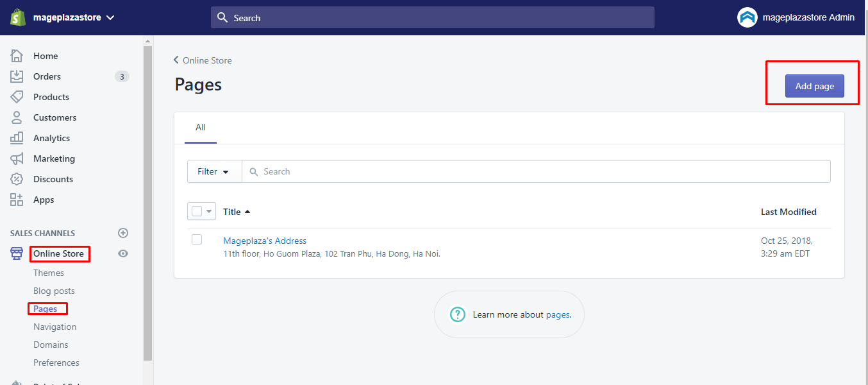The image size is (868, 385).
Task: Sort pages by Title column
Action: tap(237, 212)
